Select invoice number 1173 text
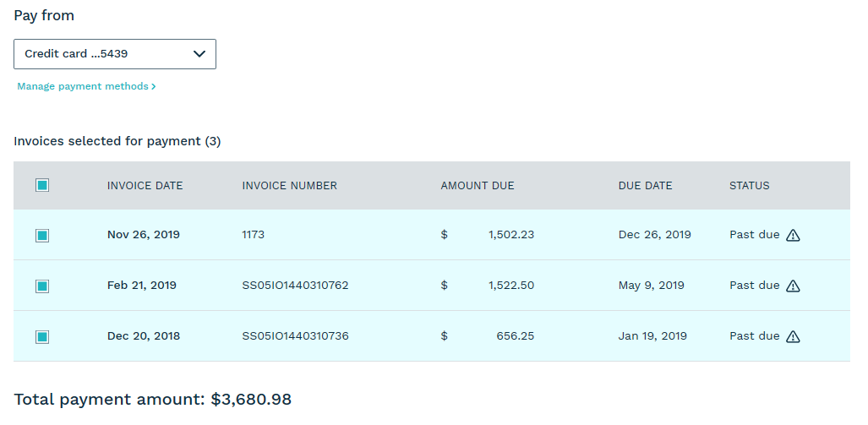This screenshot has width=868, height=425. [x=253, y=235]
